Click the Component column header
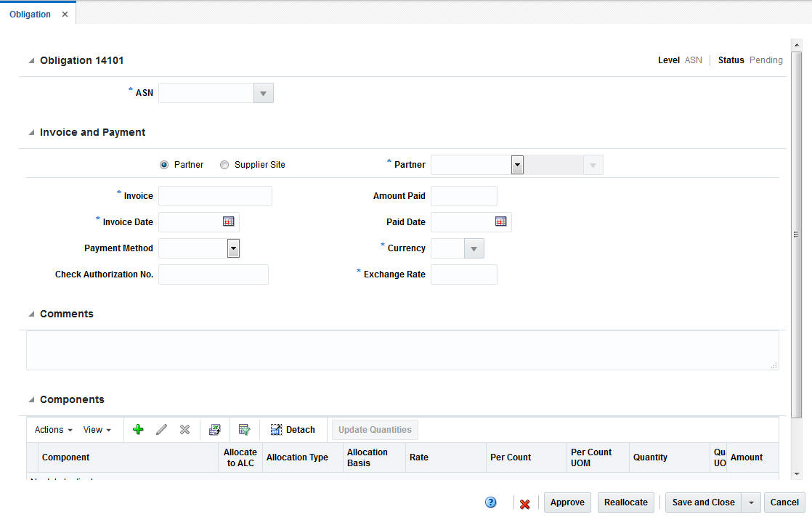 click(x=128, y=457)
